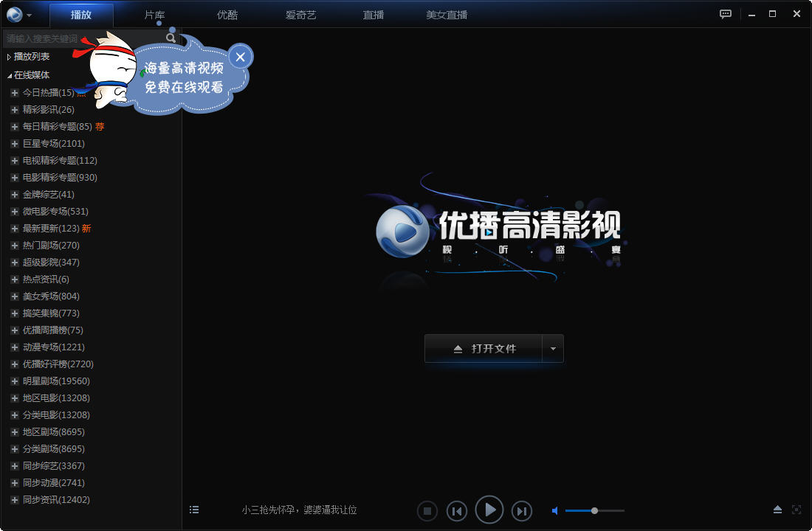This screenshot has height=531, width=812.
Task: Skip to next track with Next button
Action: point(521,510)
